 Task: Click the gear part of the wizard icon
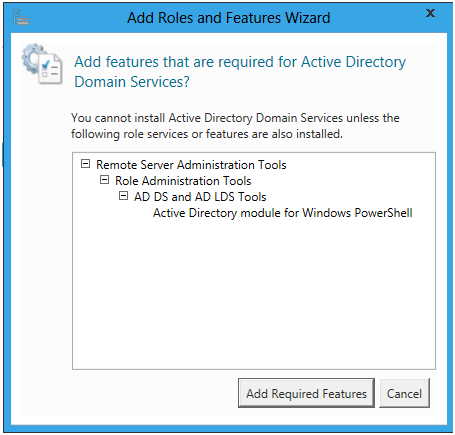(32, 58)
